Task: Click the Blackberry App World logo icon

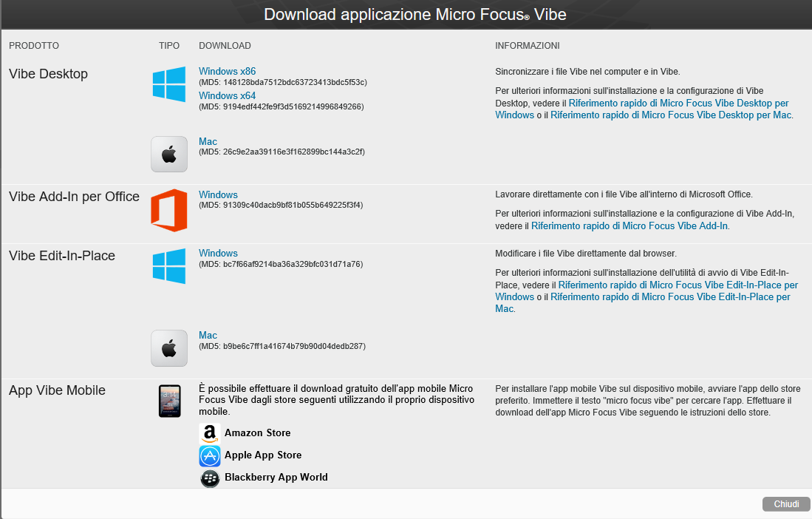Action: (x=210, y=478)
